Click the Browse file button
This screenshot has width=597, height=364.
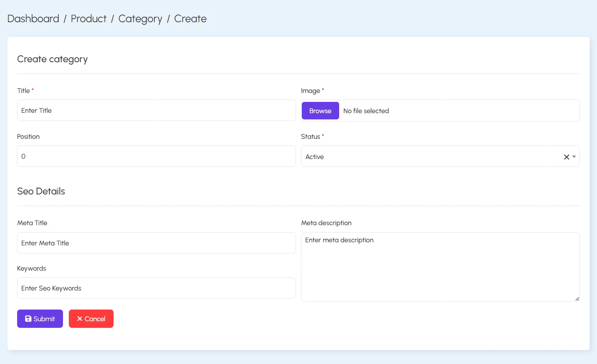pos(320,111)
